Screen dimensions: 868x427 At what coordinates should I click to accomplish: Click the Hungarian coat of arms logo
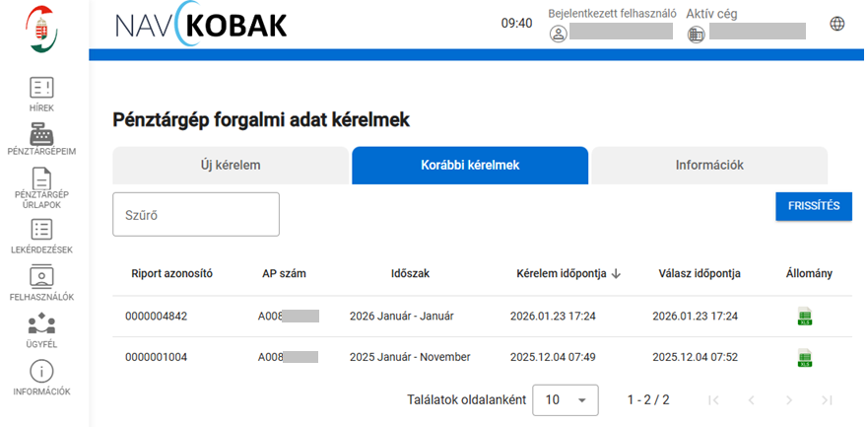(41, 27)
